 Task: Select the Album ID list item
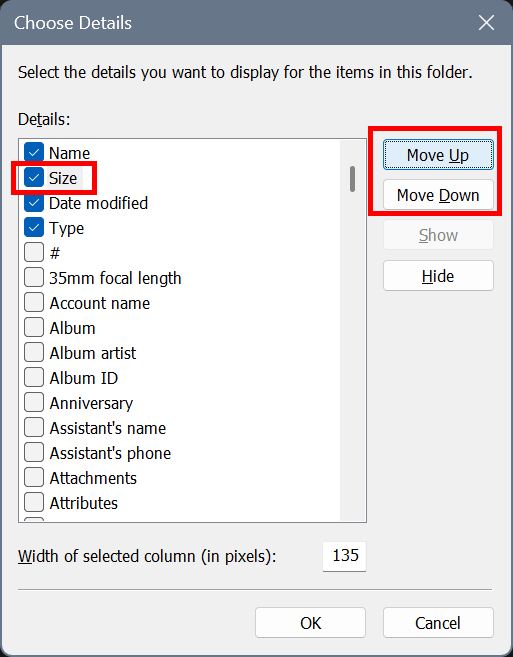point(84,378)
